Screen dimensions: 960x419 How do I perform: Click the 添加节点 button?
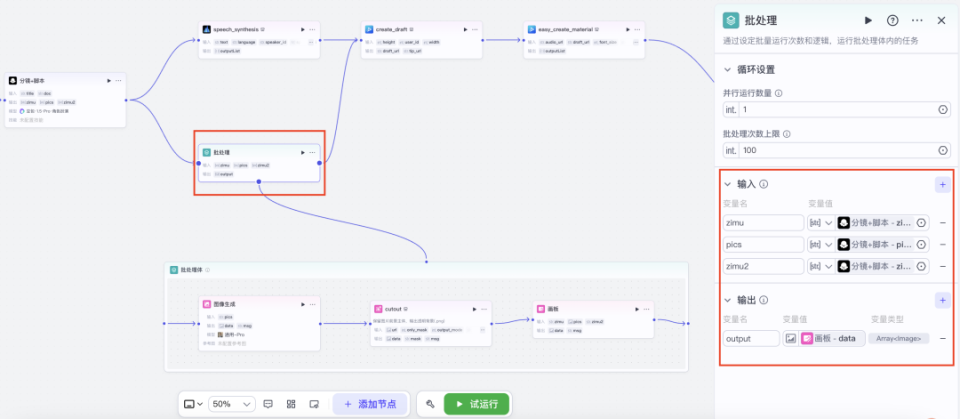point(370,404)
